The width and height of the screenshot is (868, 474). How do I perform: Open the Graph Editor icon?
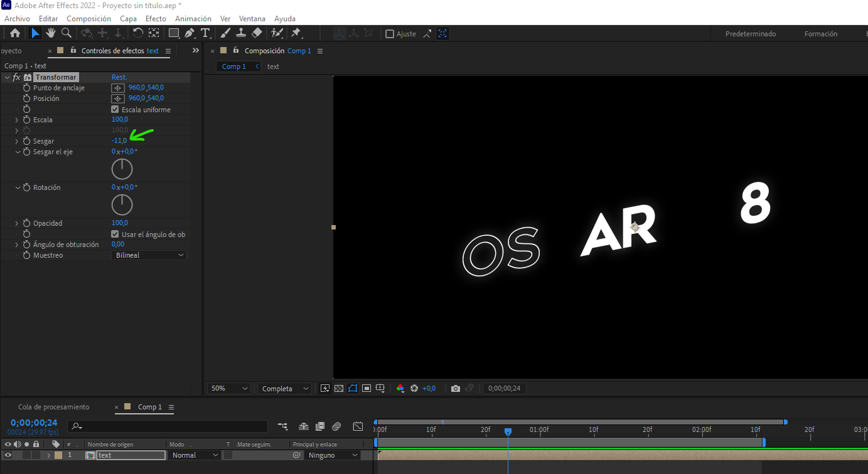click(x=358, y=426)
